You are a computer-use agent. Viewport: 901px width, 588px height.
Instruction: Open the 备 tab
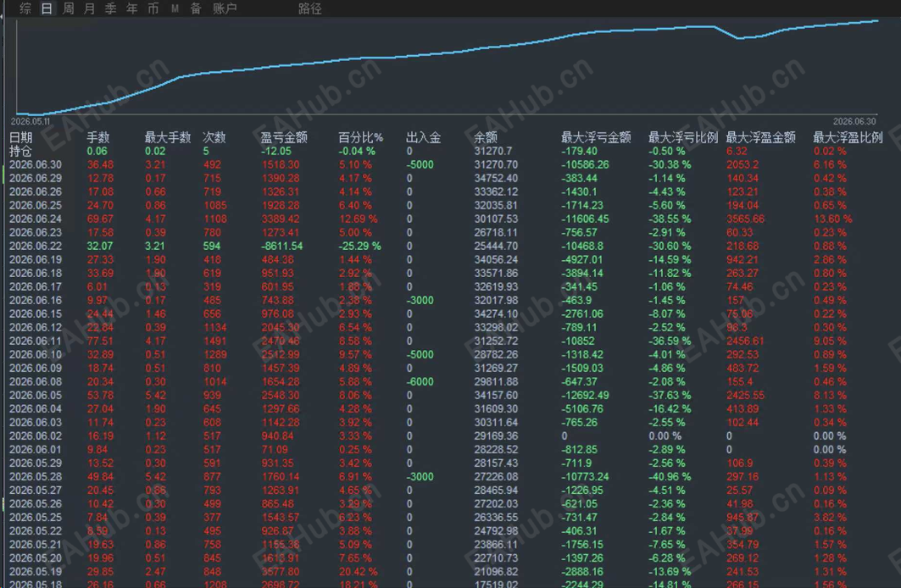tap(196, 8)
